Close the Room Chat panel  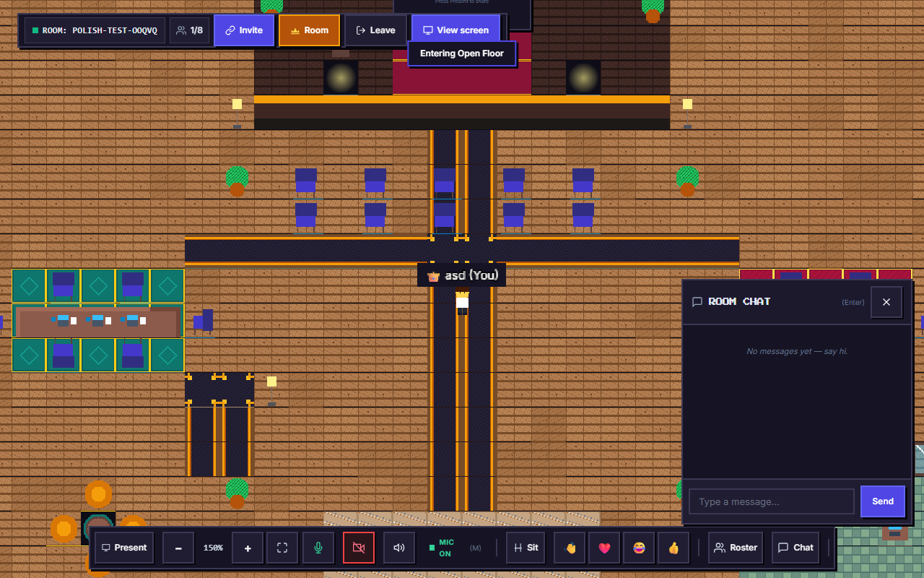pyautogui.click(x=886, y=302)
